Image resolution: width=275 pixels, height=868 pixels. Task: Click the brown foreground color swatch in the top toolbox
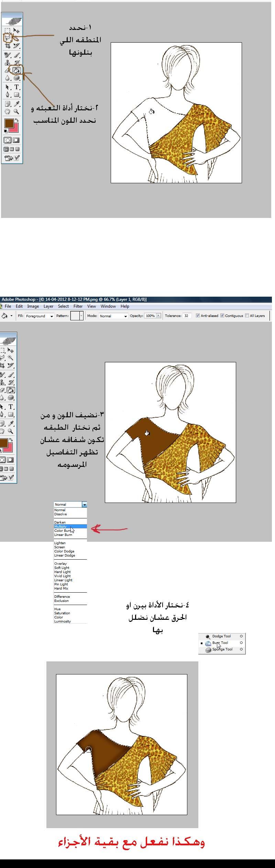tap(9, 123)
